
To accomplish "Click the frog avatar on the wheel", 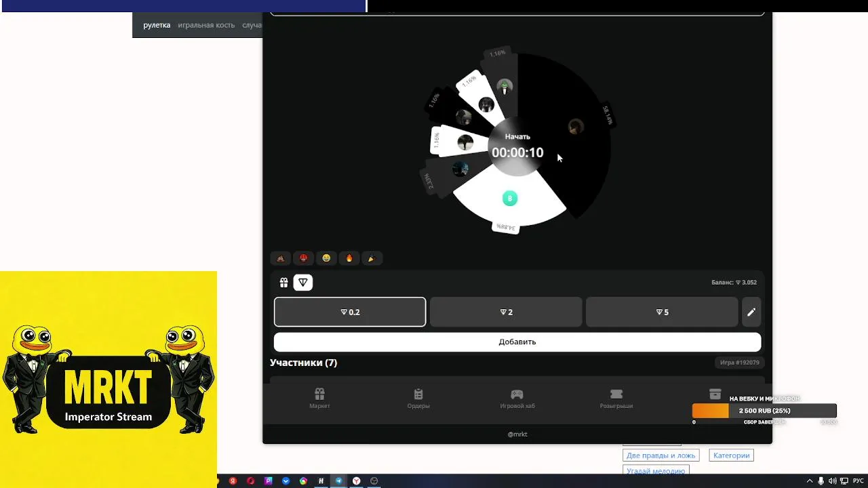I will [504, 87].
